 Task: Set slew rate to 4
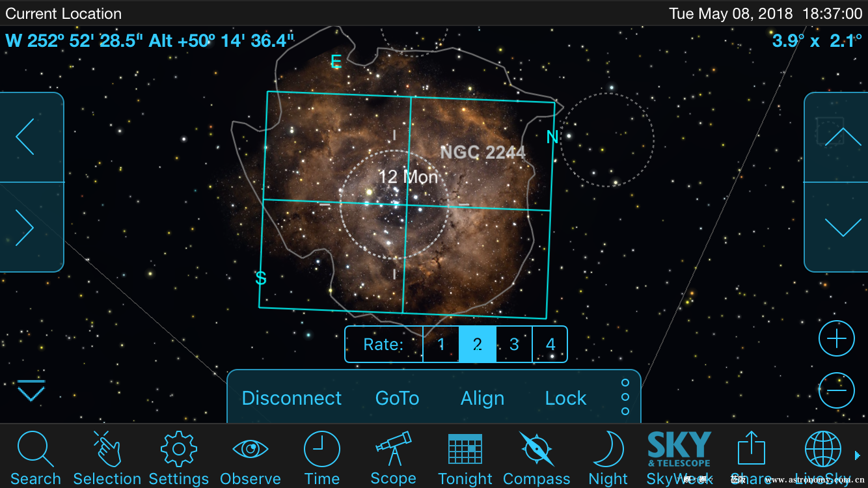click(550, 344)
